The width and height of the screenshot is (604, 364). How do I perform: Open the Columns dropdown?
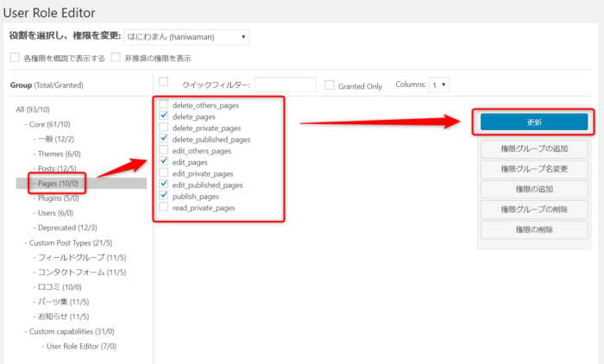pyautogui.click(x=439, y=85)
